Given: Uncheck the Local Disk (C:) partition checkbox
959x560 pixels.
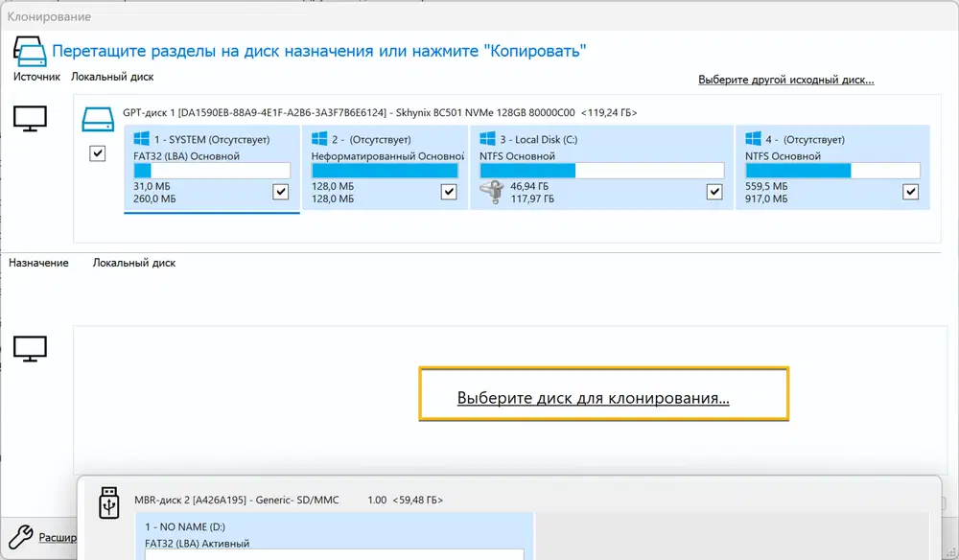Looking at the screenshot, I should [x=714, y=192].
